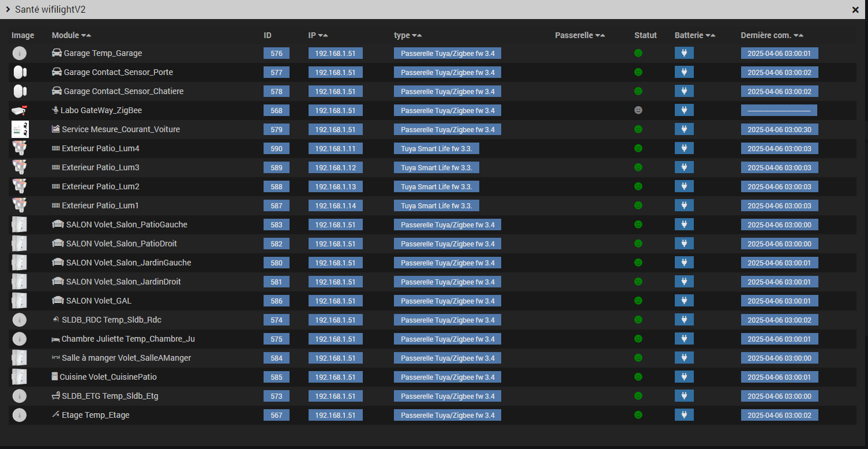Open the Service Mesure_Courant_Voiture module
868x449 pixels.
pyautogui.click(x=121, y=129)
